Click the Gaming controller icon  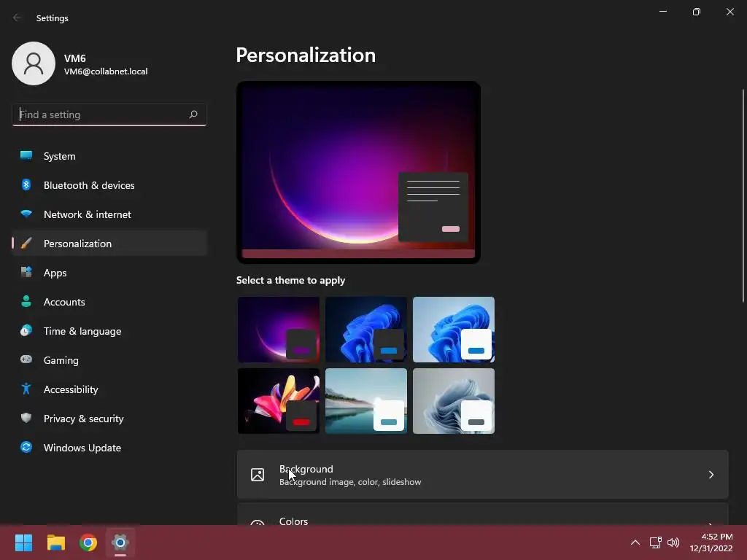tap(26, 359)
